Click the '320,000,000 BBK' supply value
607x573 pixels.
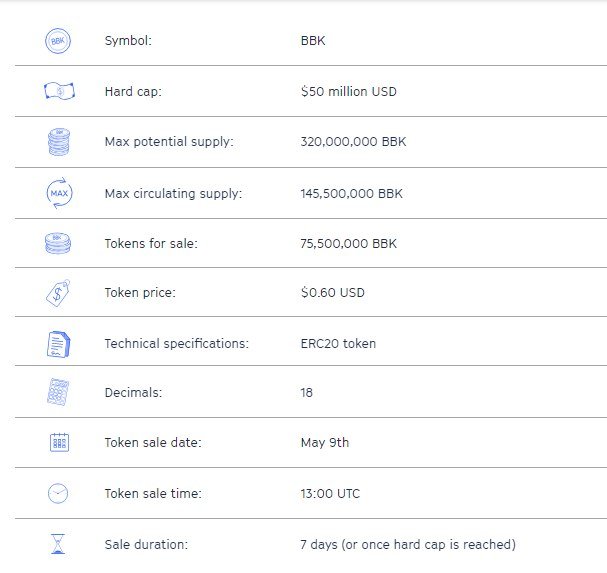pos(353,141)
